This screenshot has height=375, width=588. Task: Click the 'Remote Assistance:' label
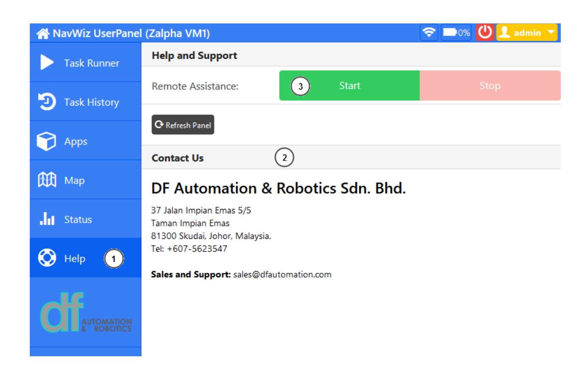(x=195, y=86)
